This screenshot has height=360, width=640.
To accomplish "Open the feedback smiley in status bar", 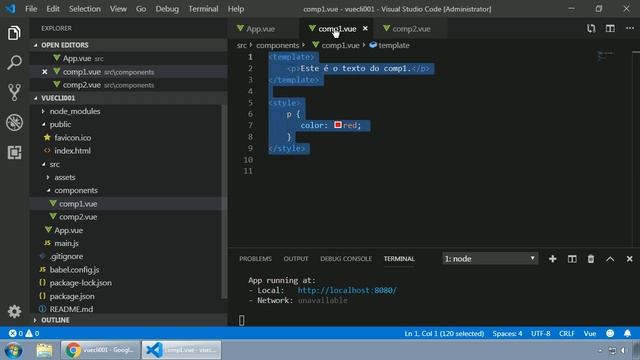I will pos(610,333).
